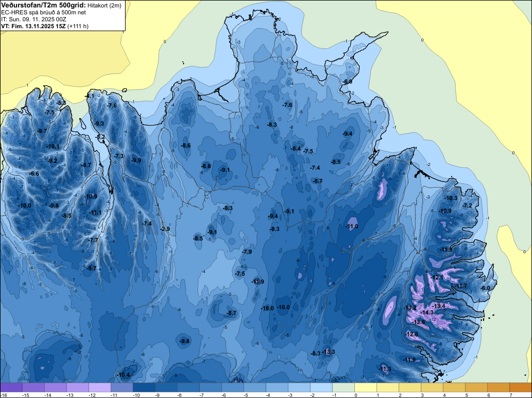532x398 pixels.
Task: Click the 'IT: Sun. 09. 11. 2025 00Z' line
Action: click(x=33, y=19)
